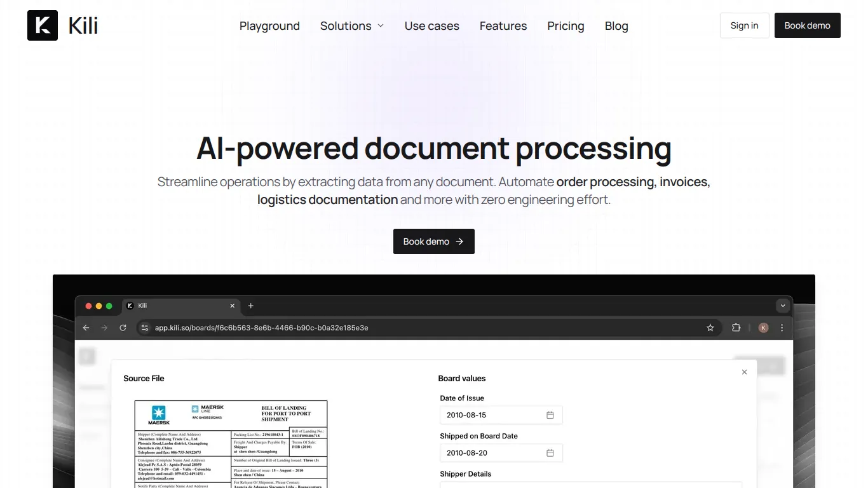Image resolution: width=868 pixels, height=488 pixels.
Task: Close the Board values dialog
Action: (x=745, y=372)
